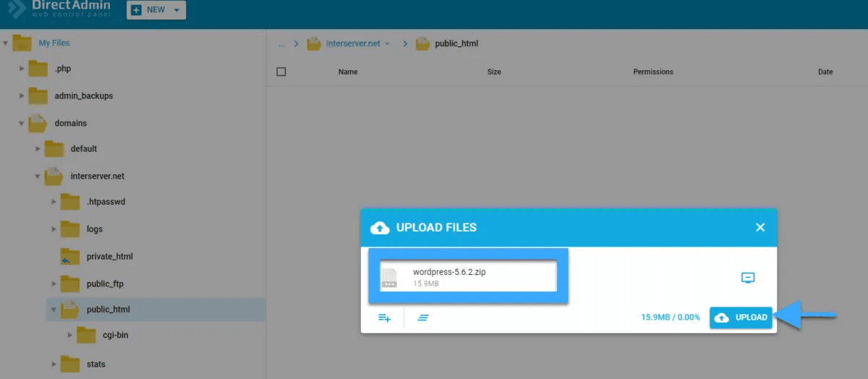Open interserver.net breadcrumb dropdown

click(x=387, y=43)
